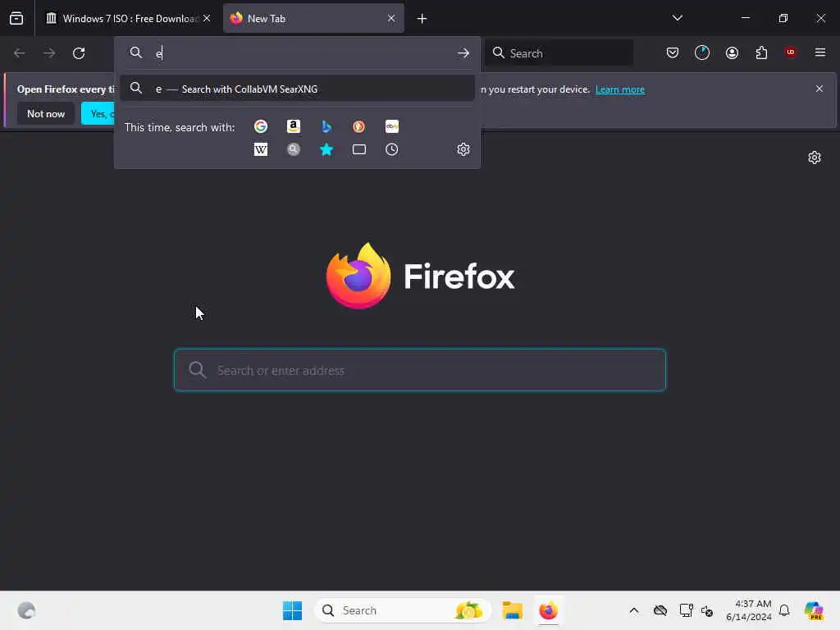Open Firefox View icon
The width and height of the screenshot is (840, 630).
[x=16, y=18]
